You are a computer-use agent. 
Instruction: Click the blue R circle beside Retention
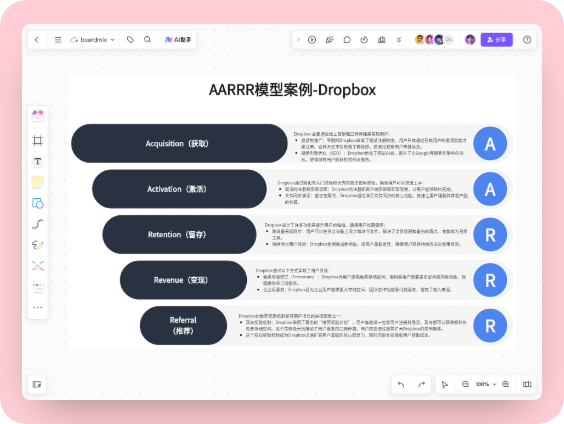490,234
